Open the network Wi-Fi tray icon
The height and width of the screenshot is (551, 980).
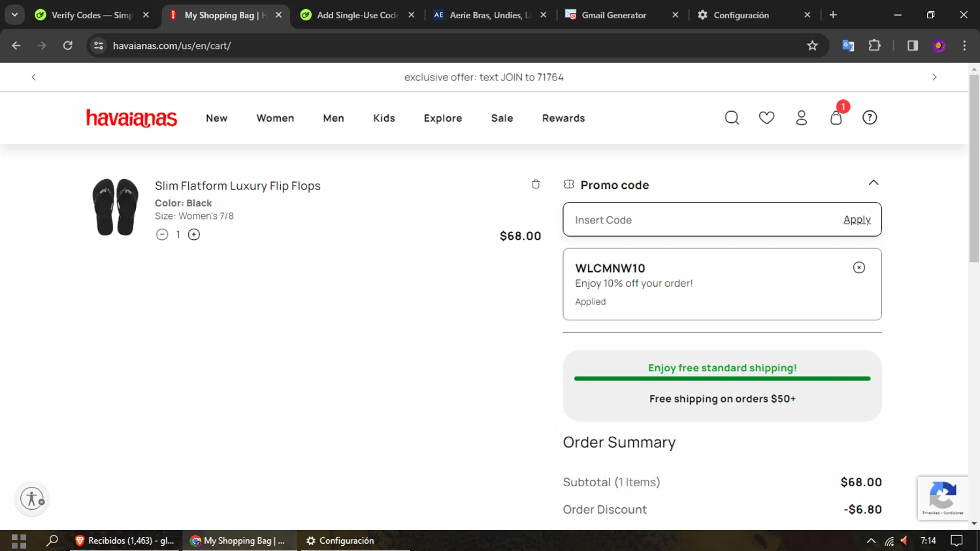tap(889, 541)
